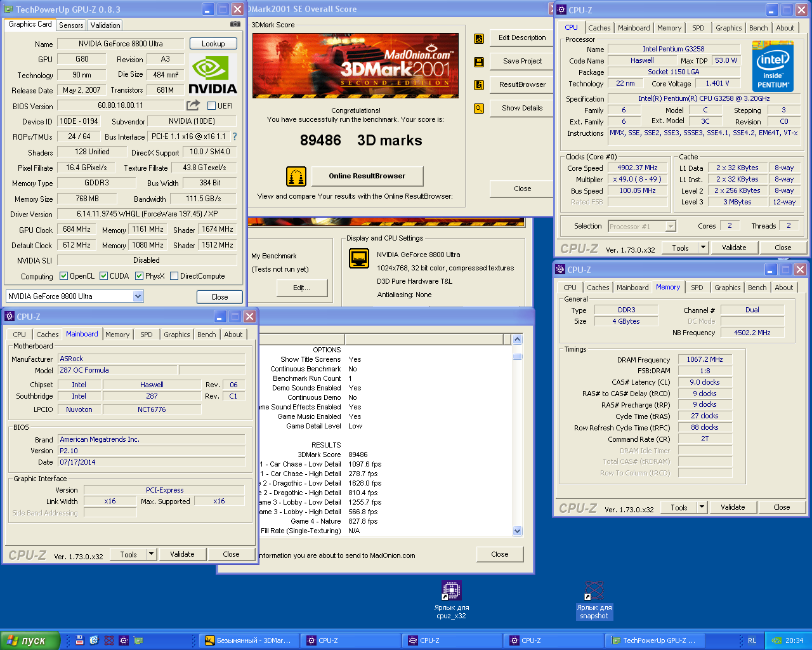Click the Edit Description icon in 3DMark
Screen dimensions: 812x650
(479, 39)
